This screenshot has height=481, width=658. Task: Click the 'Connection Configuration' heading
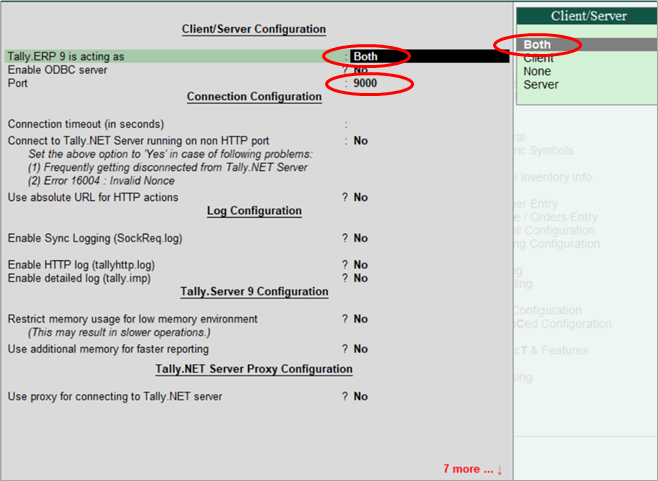point(254,97)
